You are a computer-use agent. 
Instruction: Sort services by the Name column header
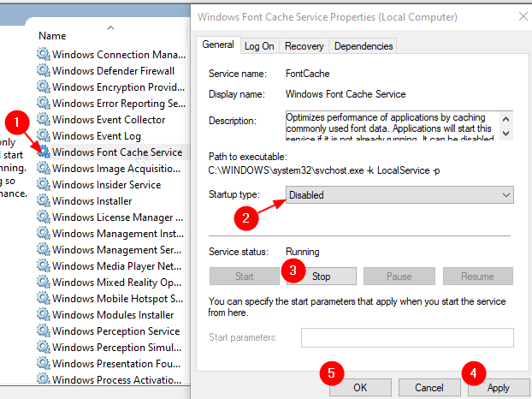point(52,36)
